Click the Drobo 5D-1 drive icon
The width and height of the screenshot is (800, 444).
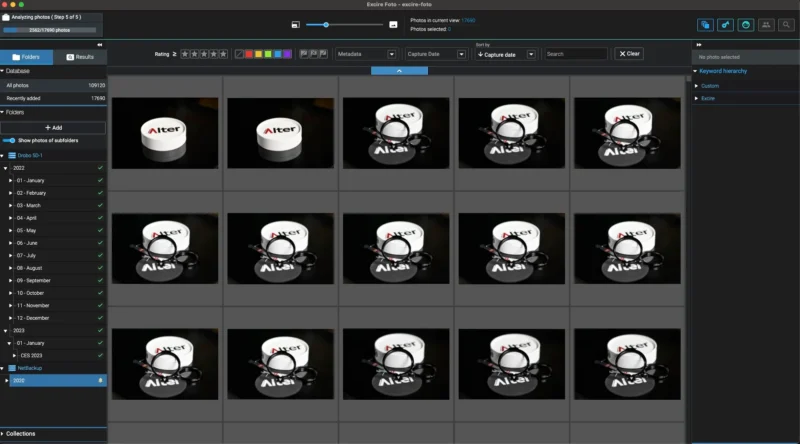12,156
